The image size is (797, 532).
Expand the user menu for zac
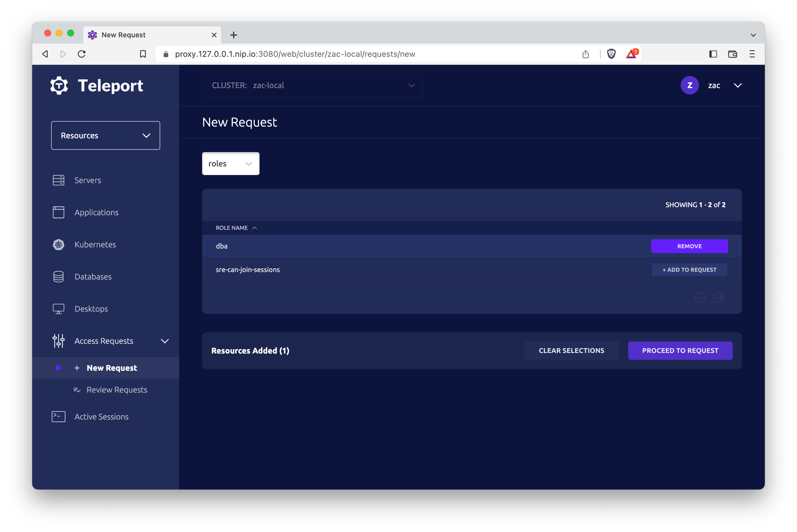click(x=738, y=86)
